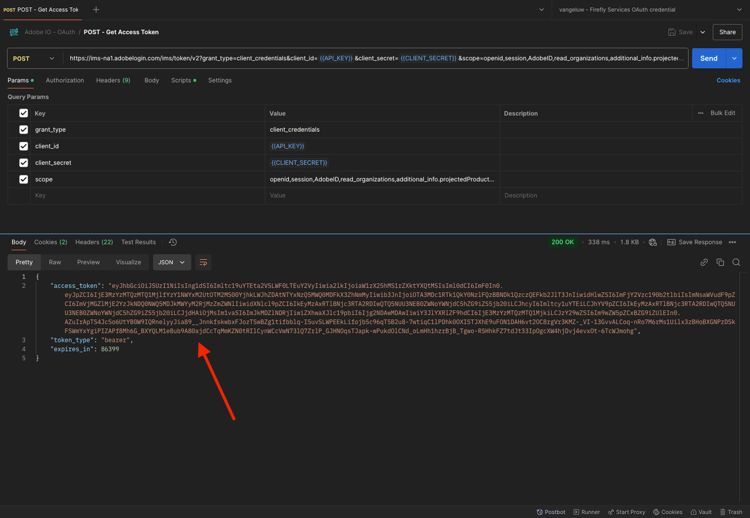Open the JSON format dropdown
Viewport: 750px width, 518px height.
172,262
